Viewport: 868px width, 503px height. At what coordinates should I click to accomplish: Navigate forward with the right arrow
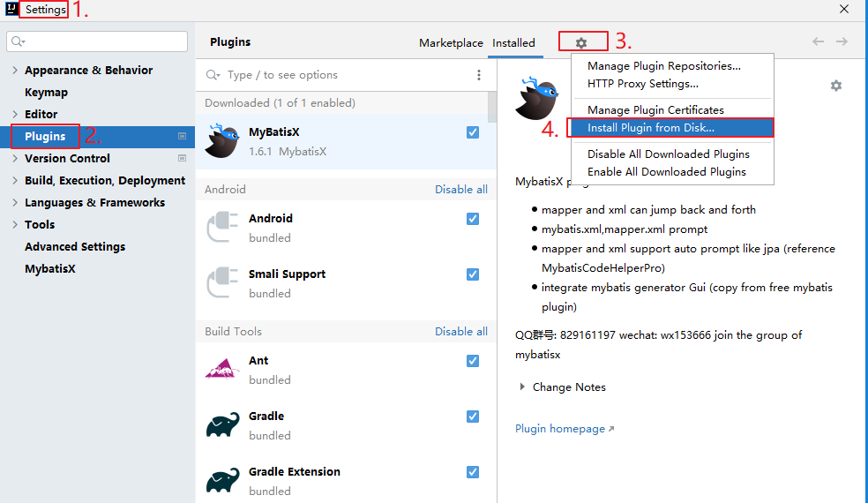point(842,41)
